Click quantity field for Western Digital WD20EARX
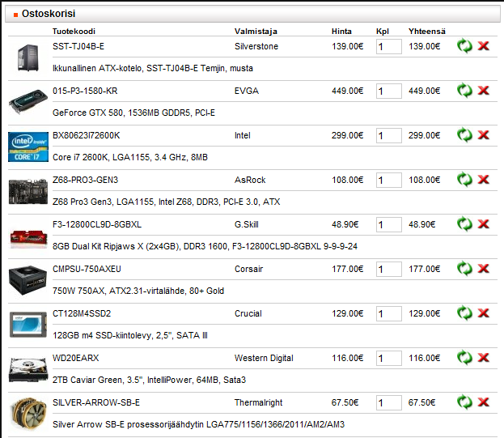Viewport: 504px width, 438px height. [x=389, y=358]
